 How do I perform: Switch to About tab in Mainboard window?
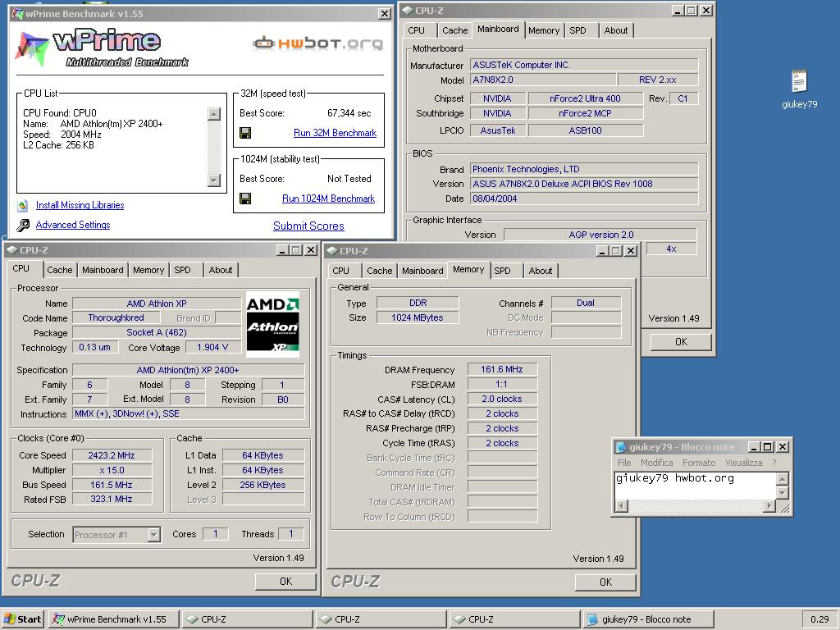tap(615, 30)
